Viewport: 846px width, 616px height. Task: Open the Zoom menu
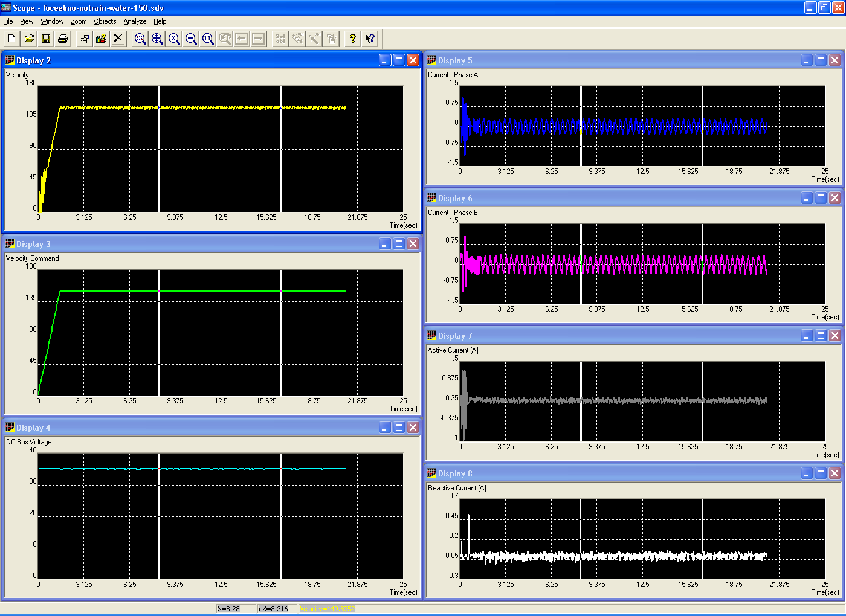[x=79, y=21]
